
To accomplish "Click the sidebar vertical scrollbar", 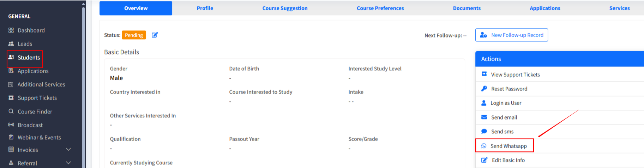I will [83, 85].
